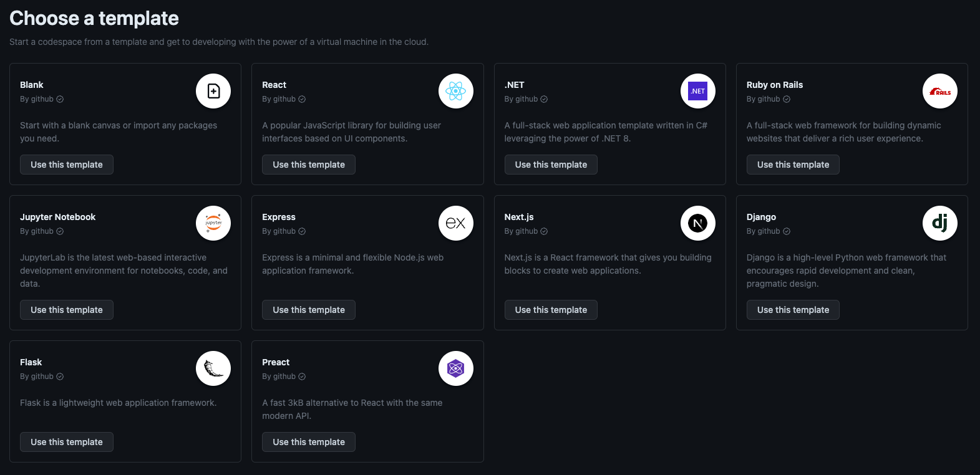Screen dimensions: 980x475
Task: Use the React template button
Action: click(309, 165)
